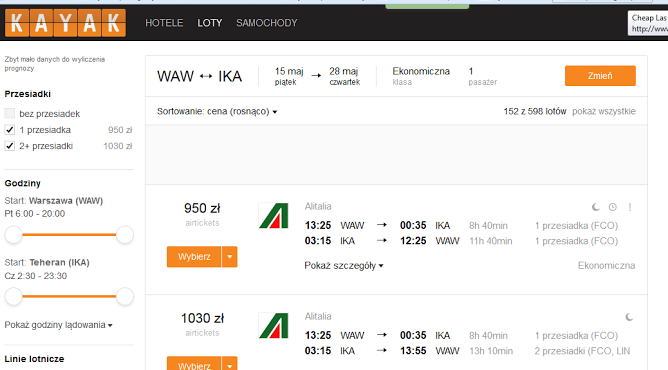Go to the HOTELE tab
Image resolution: width=668 pixels, height=370 pixels.
click(x=164, y=23)
